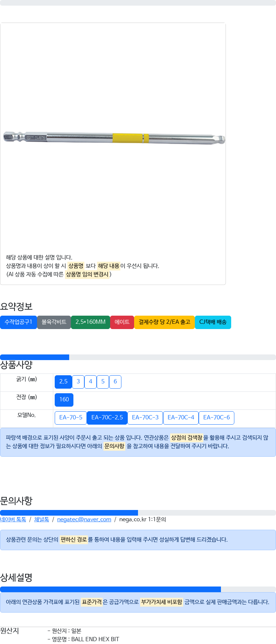276x644 pixels.
Task: Select model EA-70C-3
Action: (x=145, y=418)
